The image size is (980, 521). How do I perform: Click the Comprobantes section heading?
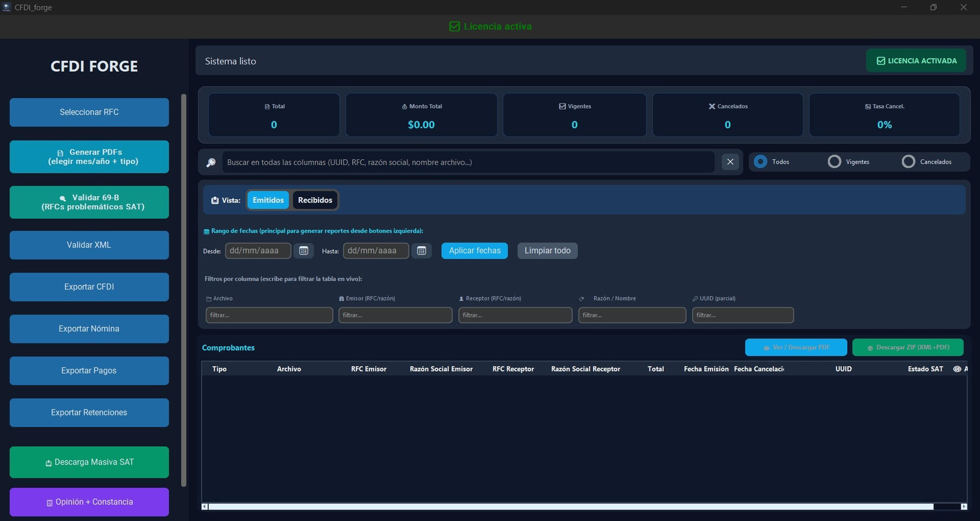tap(228, 348)
